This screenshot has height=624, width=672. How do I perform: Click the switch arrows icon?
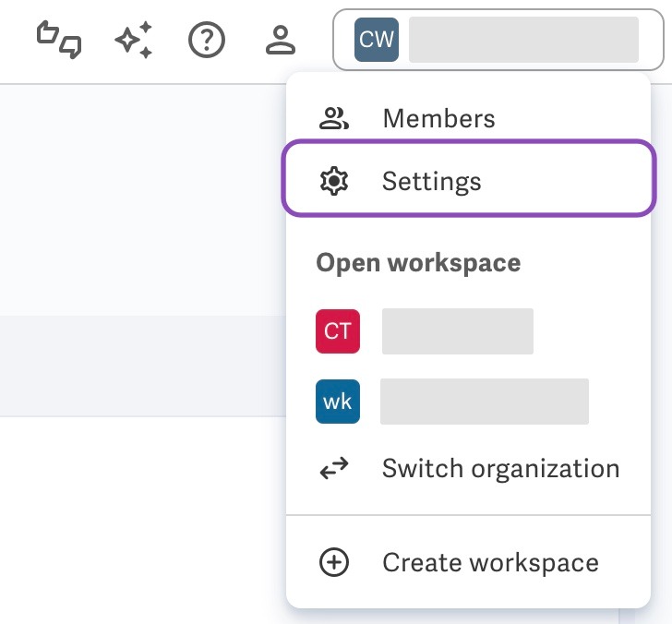[x=334, y=468]
